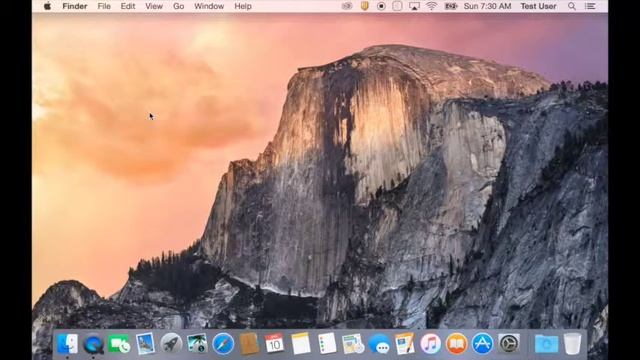Open iPhoto palm tree icon in Dock
Image resolution: width=640 pixels, height=360 pixels.
tap(197, 344)
